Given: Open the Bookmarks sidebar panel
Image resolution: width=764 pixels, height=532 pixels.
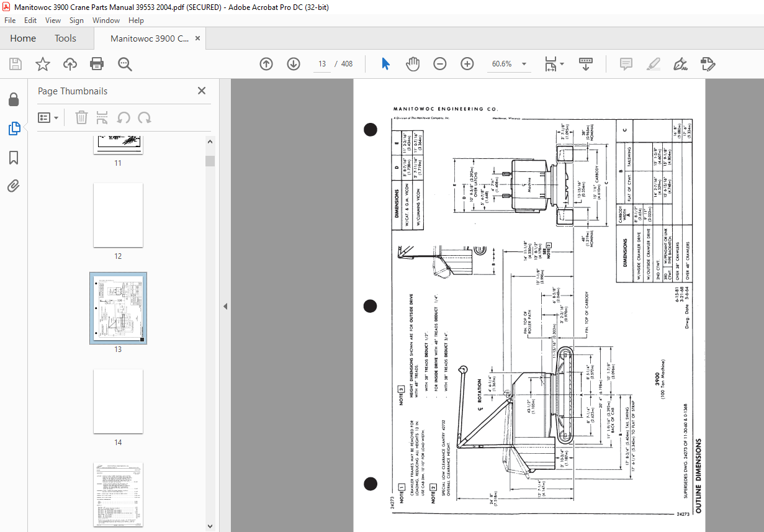Looking at the screenshot, I should click(14, 158).
